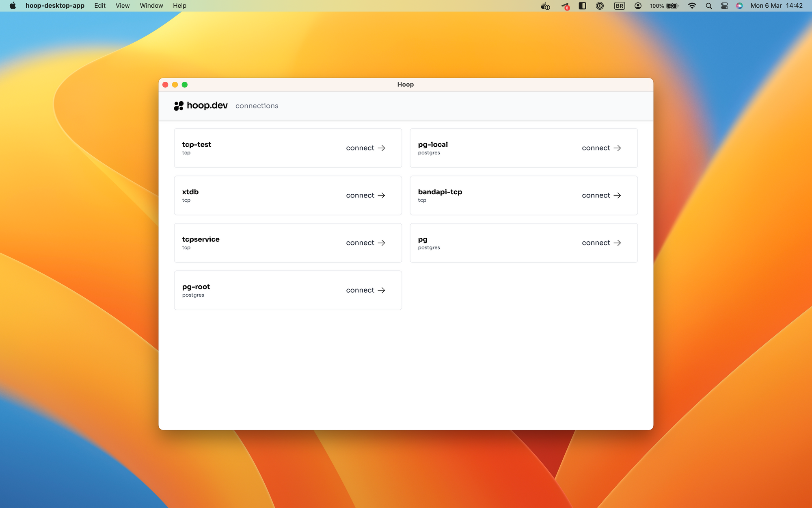Viewport: 812px width, 508px height.
Task: Connect to the xtdb connection
Action: [x=365, y=195]
